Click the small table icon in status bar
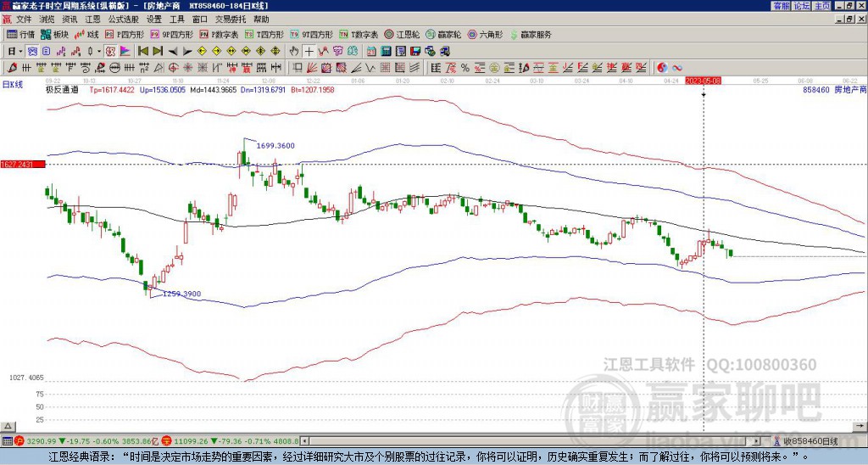This screenshot has height=465, width=868. 7,441
